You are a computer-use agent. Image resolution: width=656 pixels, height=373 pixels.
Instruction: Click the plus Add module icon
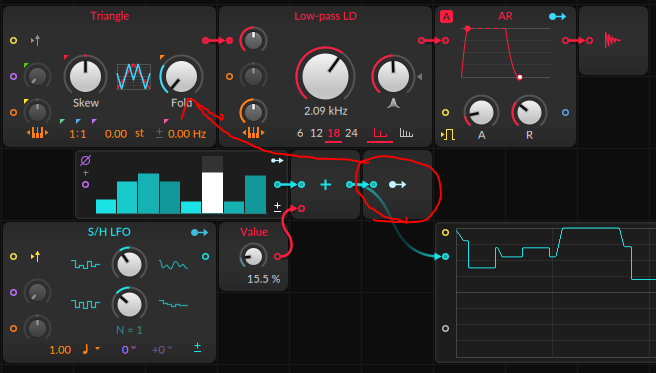tap(325, 184)
